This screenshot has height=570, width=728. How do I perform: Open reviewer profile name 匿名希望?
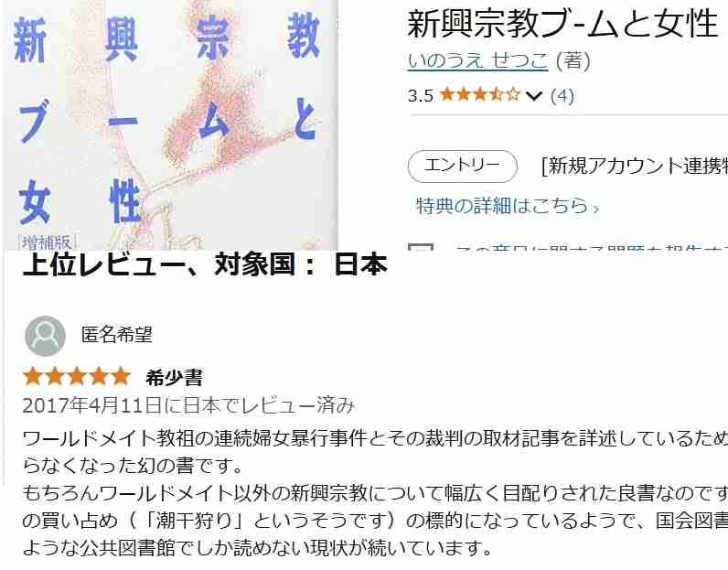click(117, 335)
